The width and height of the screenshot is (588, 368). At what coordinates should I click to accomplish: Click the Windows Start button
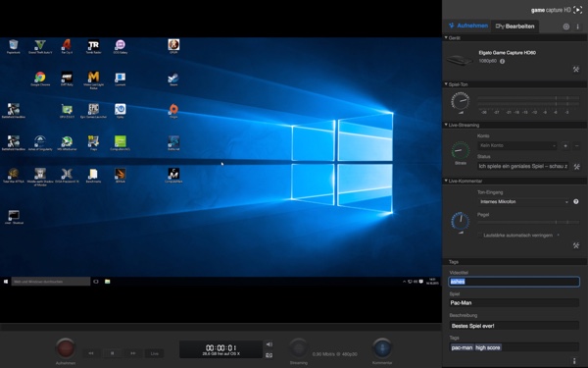6,282
